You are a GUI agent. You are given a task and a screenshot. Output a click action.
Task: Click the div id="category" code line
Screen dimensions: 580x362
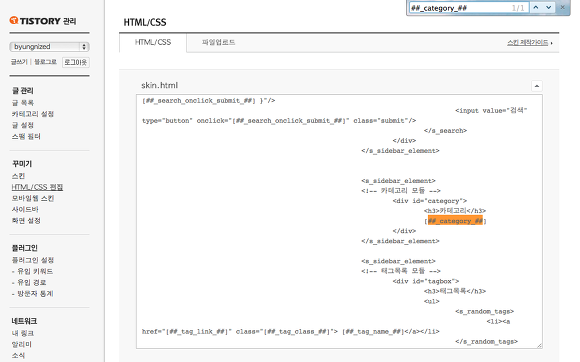(430, 201)
